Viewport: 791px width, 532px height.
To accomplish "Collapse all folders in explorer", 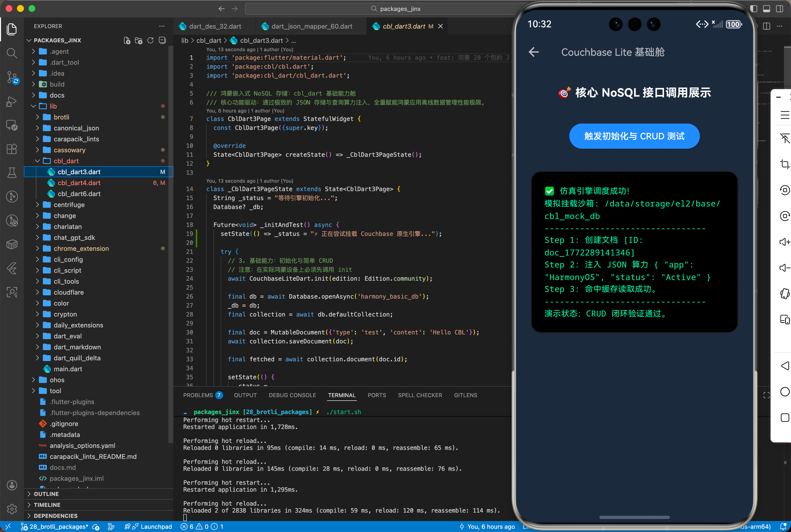I will tap(162, 40).
